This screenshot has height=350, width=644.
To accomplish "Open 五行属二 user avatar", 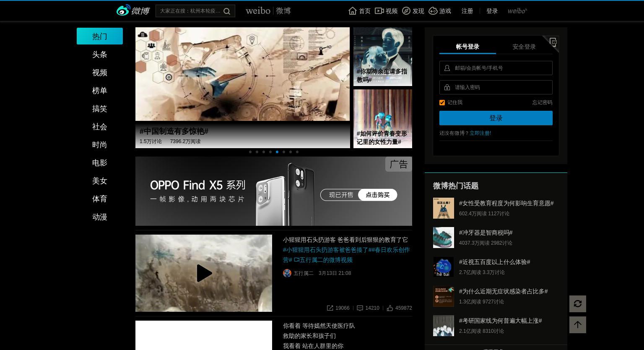I will pos(287,273).
